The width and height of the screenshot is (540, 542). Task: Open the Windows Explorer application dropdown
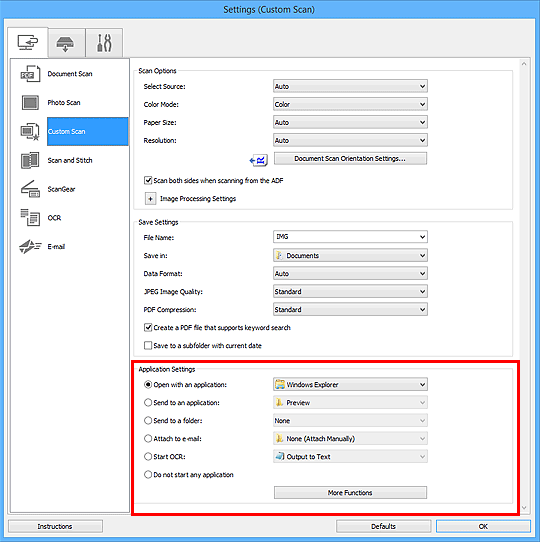click(350, 384)
